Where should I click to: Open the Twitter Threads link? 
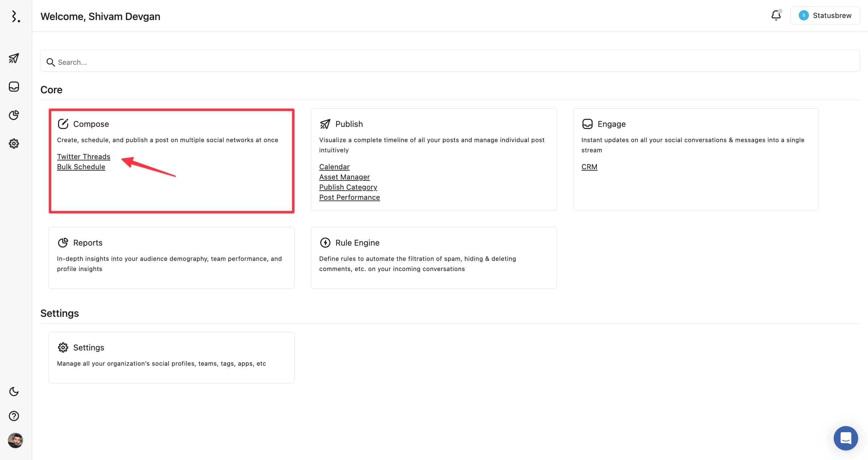tap(83, 156)
